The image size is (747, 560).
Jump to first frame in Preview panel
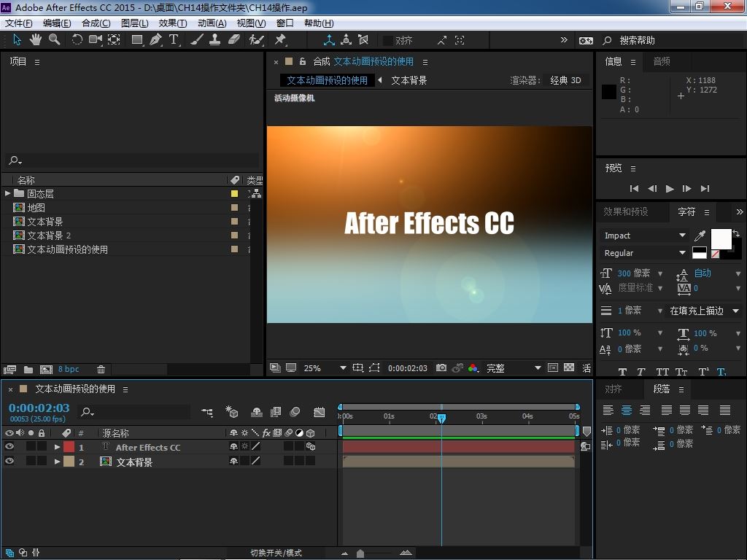[634, 189]
